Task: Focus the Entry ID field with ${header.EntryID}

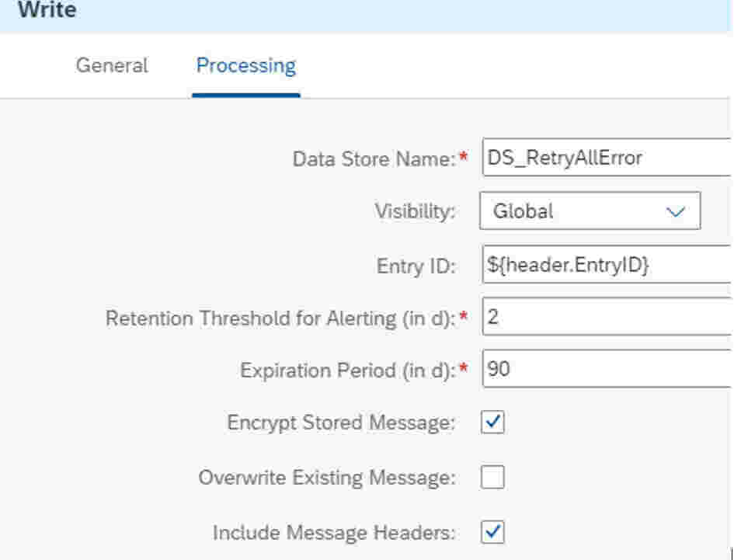Action: (x=607, y=264)
